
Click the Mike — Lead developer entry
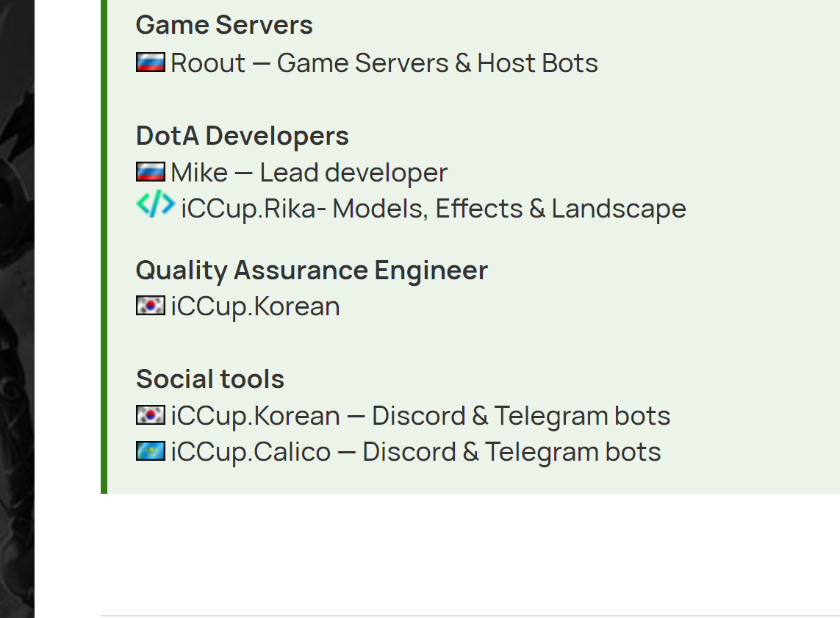[309, 173]
